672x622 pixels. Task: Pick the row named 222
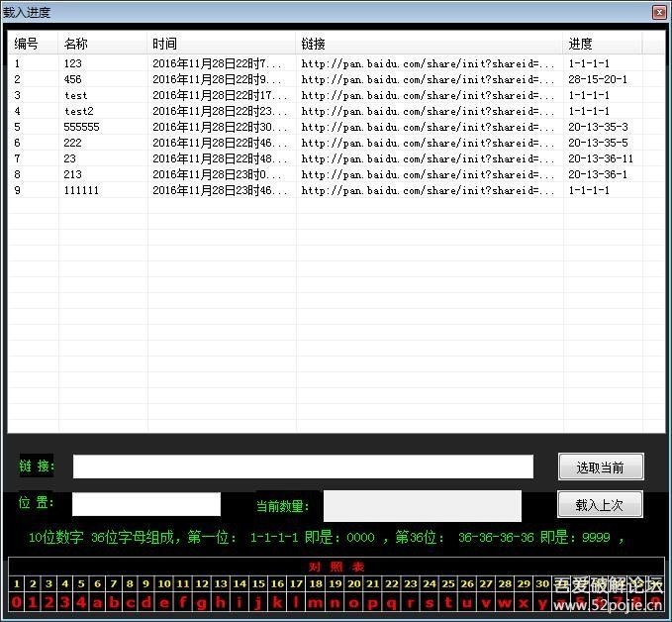pos(73,143)
